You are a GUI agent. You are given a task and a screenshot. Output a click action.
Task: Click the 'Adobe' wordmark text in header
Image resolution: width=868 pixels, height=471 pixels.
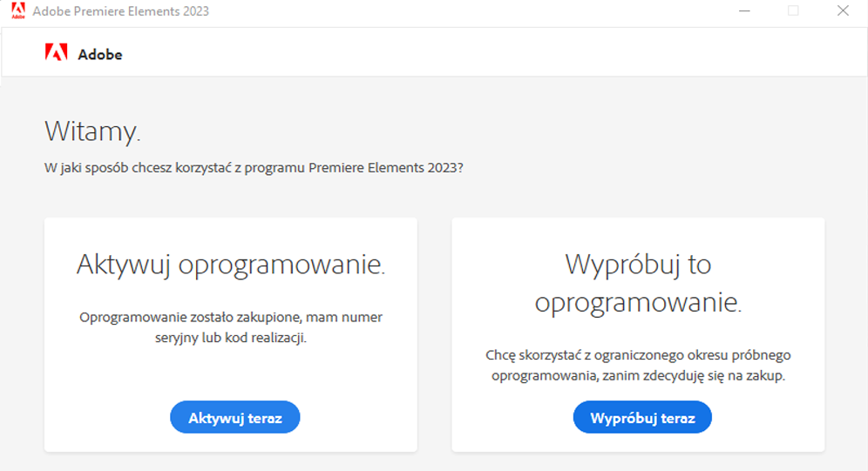(x=99, y=54)
